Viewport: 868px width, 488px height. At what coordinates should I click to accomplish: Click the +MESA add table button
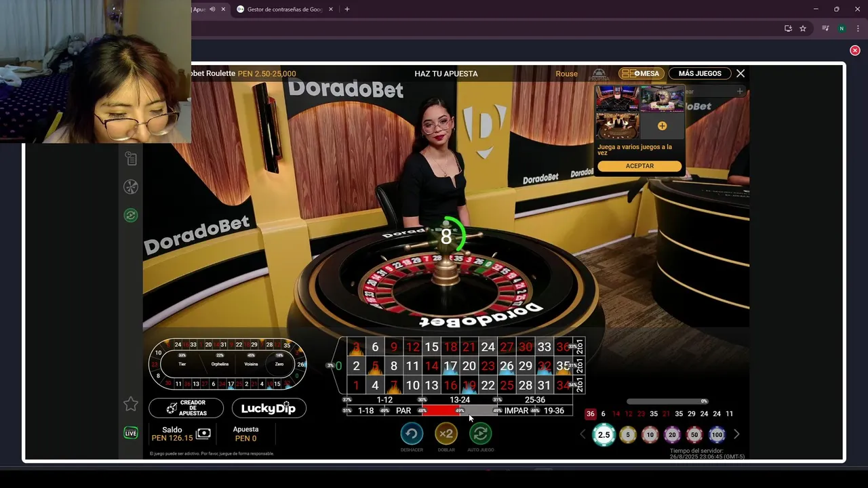(x=641, y=73)
